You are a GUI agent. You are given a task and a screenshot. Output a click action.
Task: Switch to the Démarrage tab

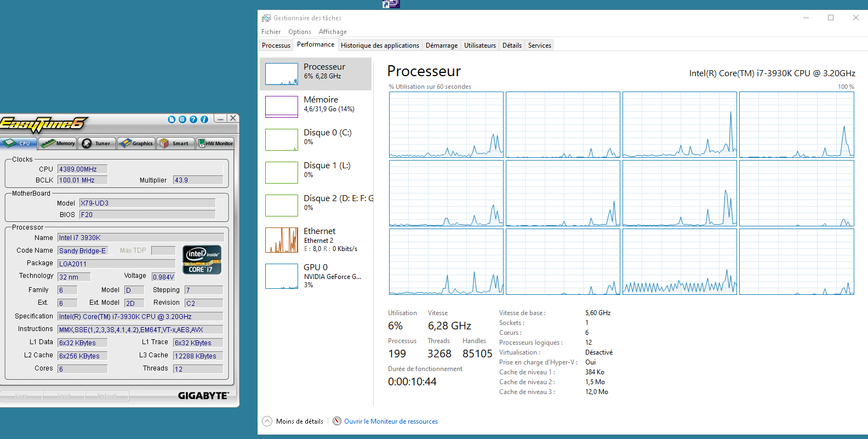click(x=442, y=45)
